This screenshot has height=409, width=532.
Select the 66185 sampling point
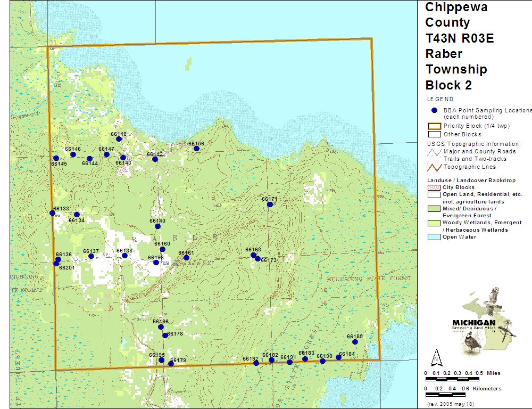click(x=355, y=342)
